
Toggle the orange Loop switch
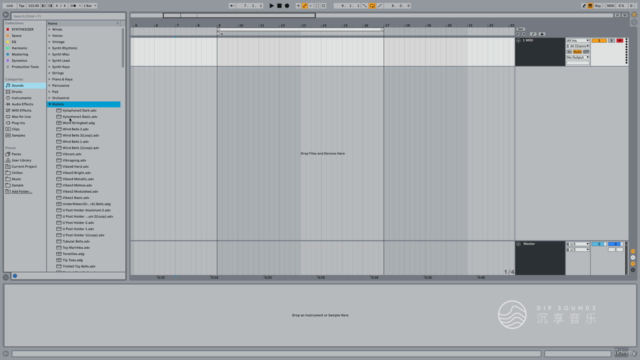pyautogui.click(x=372, y=6)
